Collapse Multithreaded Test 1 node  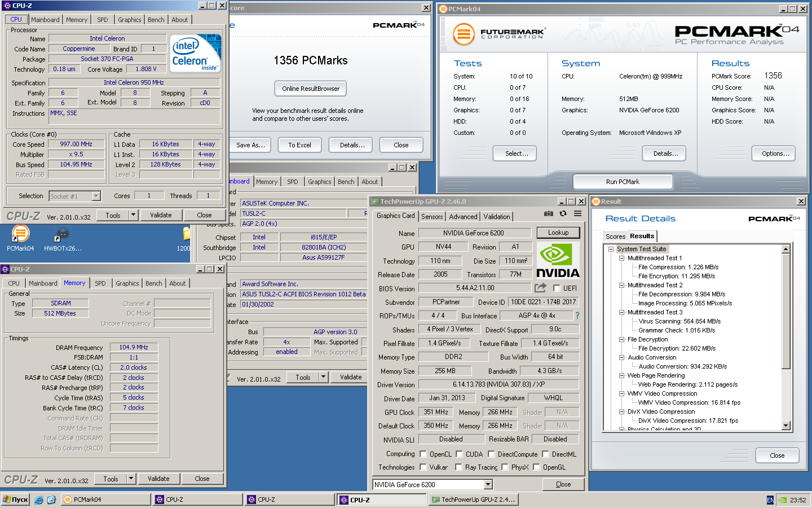(x=621, y=258)
